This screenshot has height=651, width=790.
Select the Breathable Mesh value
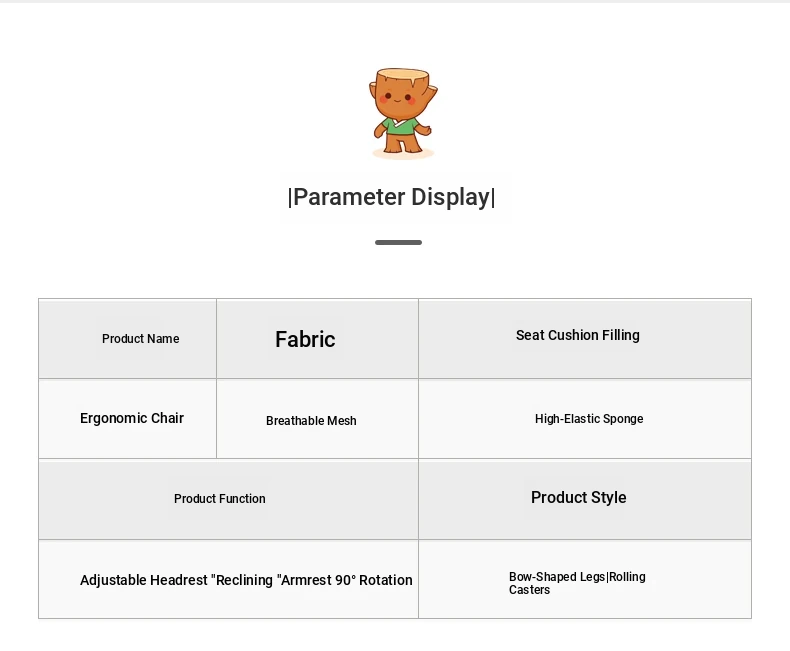311,421
